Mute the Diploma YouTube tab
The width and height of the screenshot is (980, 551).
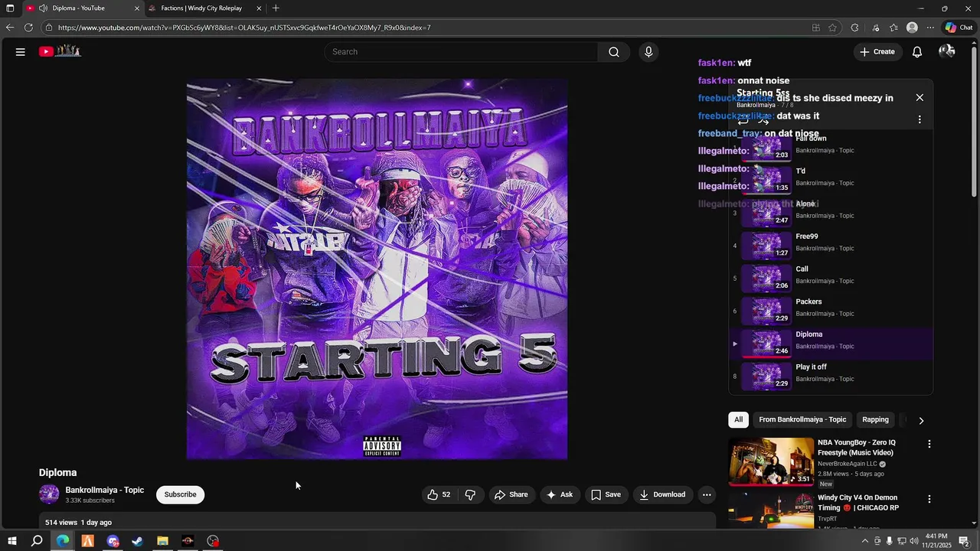click(43, 8)
